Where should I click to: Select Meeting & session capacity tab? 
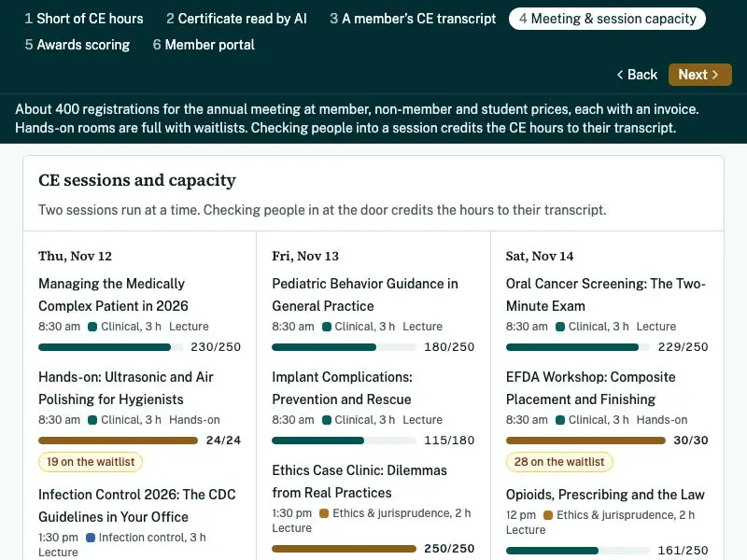click(607, 19)
